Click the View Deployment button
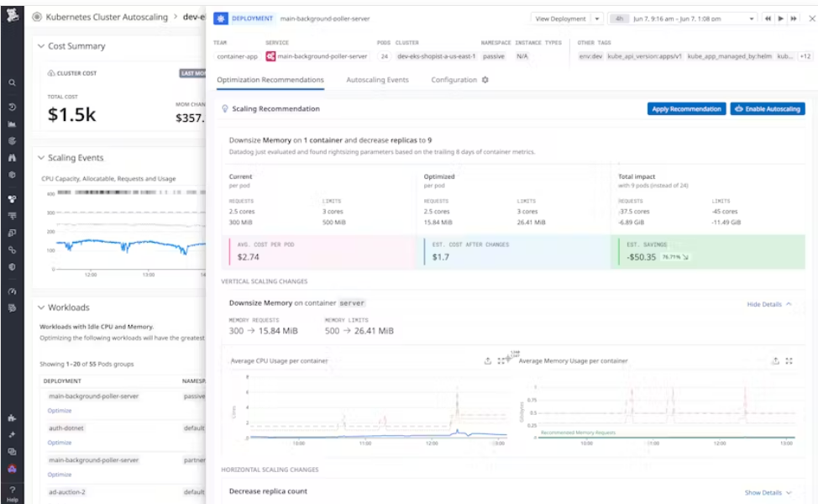Image resolution: width=818 pixels, height=504 pixels. pyautogui.click(x=561, y=18)
